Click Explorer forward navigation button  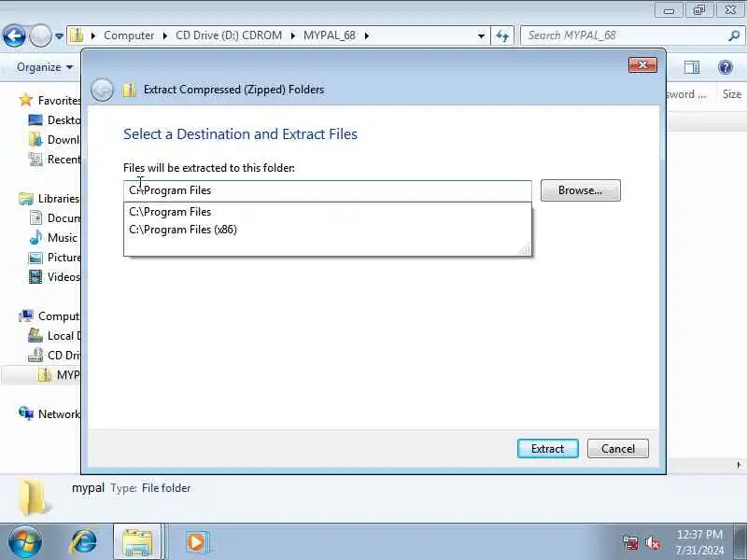pos(40,35)
